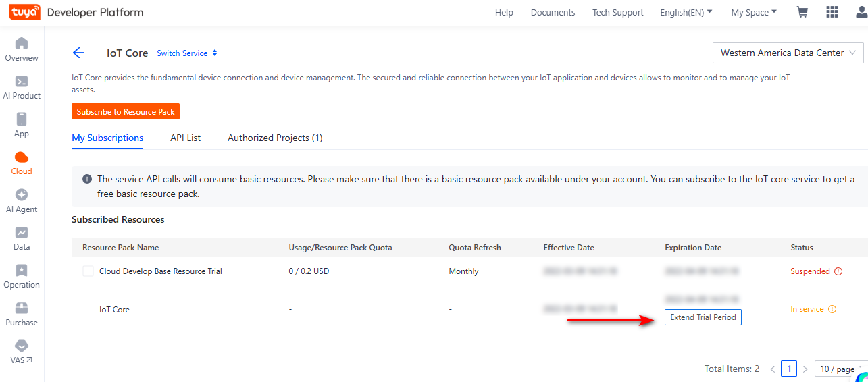Open the Data sidebar icon
868x382 pixels.
coord(22,233)
